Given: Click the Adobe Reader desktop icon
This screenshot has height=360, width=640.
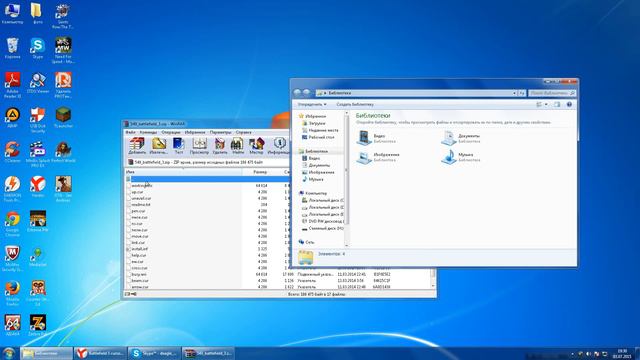Looking at the screenshot, I should (12, 84).
